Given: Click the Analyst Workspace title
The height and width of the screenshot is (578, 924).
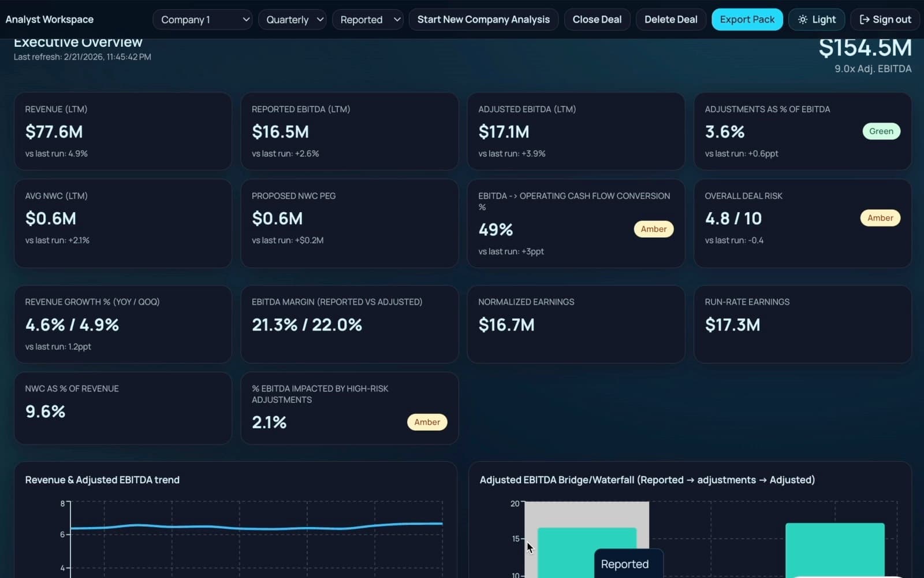Looking at the screenshot, I should tap(50, 20).
